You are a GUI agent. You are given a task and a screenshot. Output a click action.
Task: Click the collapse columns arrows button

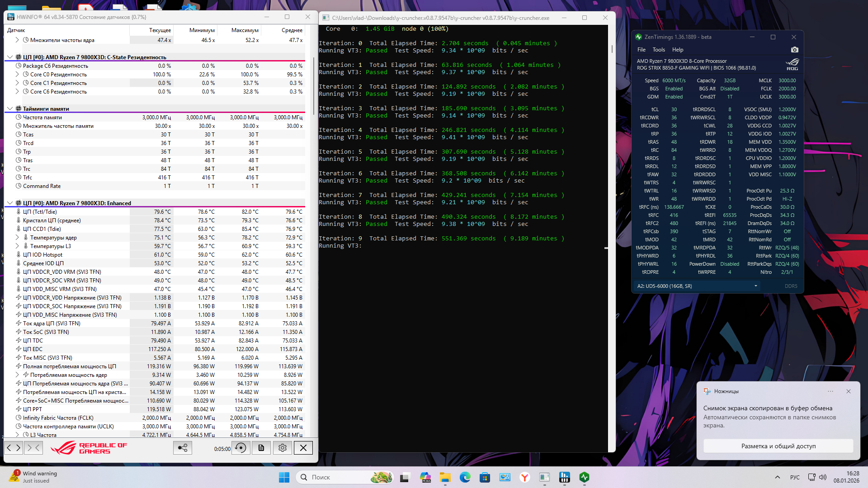(x=34, y=448)
